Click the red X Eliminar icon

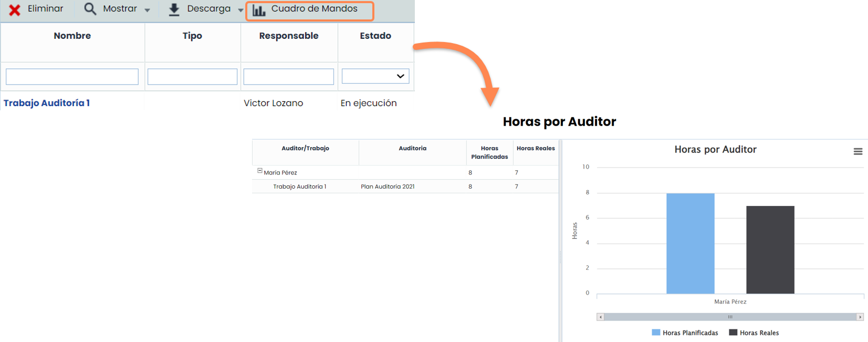pos(15,10)
